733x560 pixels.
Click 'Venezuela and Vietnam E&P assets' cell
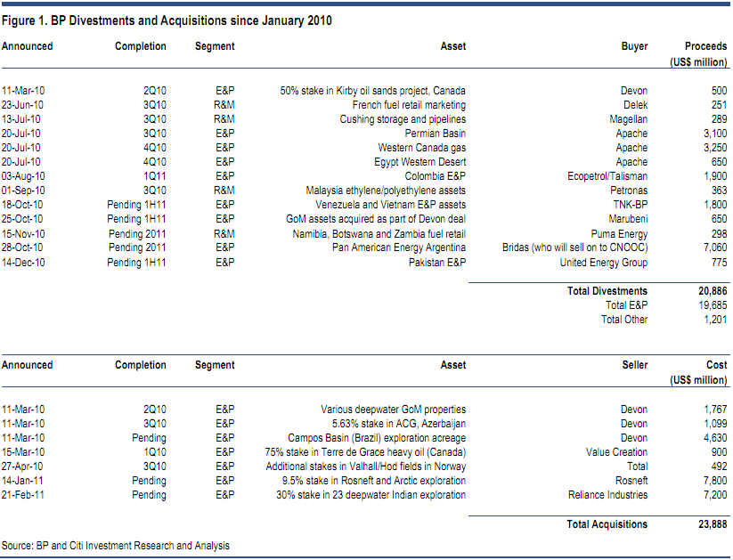(x=390, y=205)
